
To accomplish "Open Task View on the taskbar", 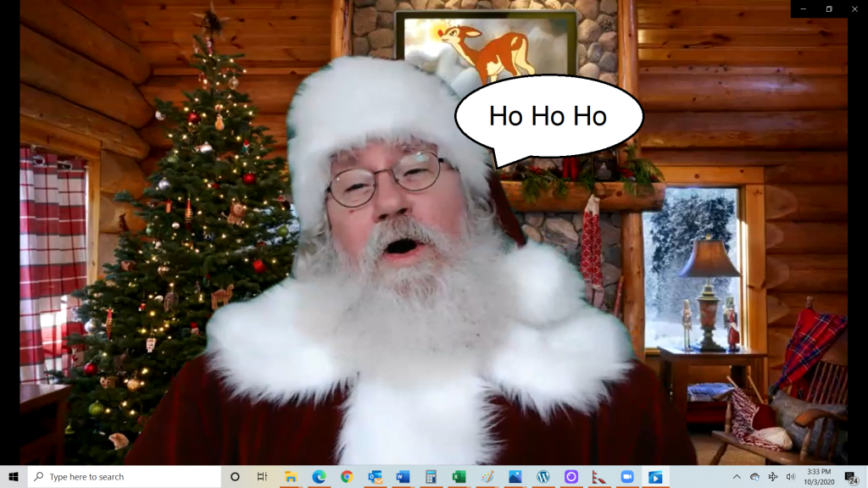I will 263,477.
